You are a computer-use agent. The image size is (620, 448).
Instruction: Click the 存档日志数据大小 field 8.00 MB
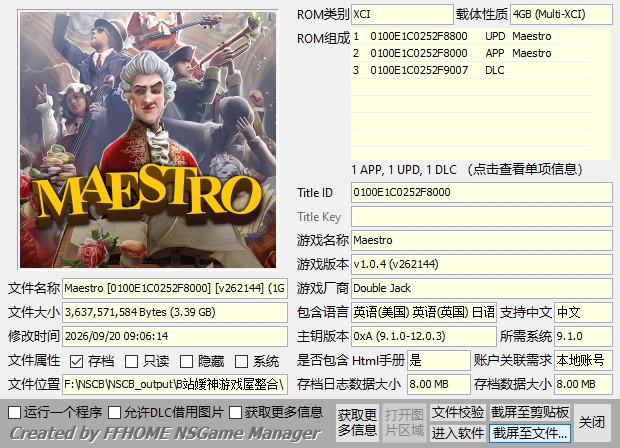click(439, 384)
